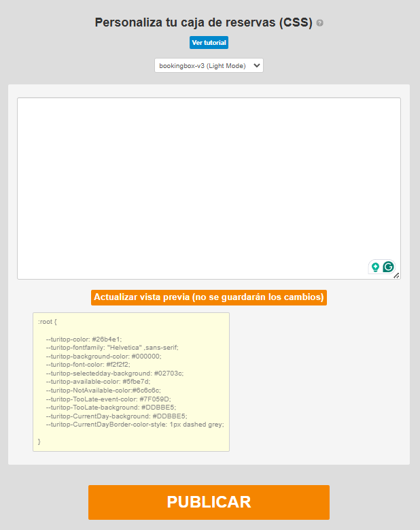Image resolution: width=420 pixels, height=530 pixels.
Task: Click the CurrentDayBorder-color-style dashed grey line
Action: (135, 425)
